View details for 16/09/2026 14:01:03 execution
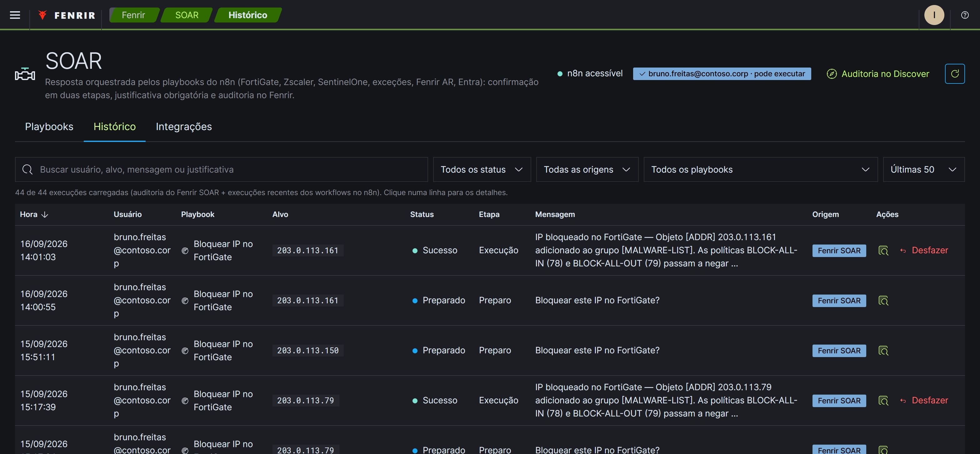Image resolution: width=980 pixels, height=454 pixels. tap(883, 250)
